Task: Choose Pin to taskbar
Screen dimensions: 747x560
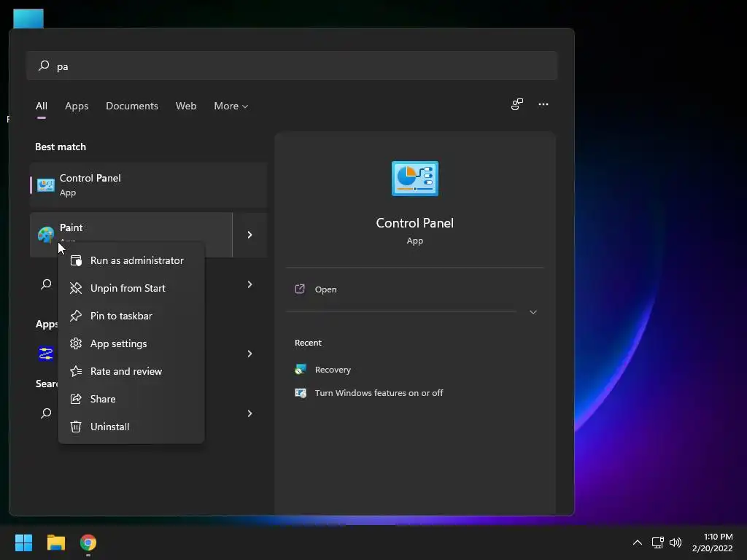Action: [131, 316]
